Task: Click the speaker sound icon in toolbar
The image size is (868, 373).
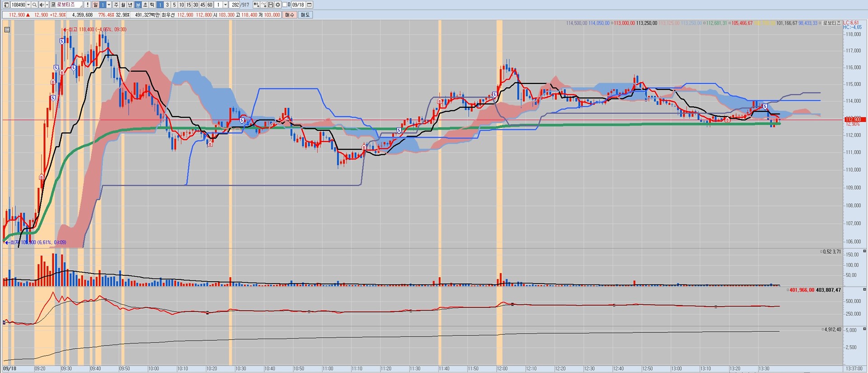Action: tap(42, 5)
